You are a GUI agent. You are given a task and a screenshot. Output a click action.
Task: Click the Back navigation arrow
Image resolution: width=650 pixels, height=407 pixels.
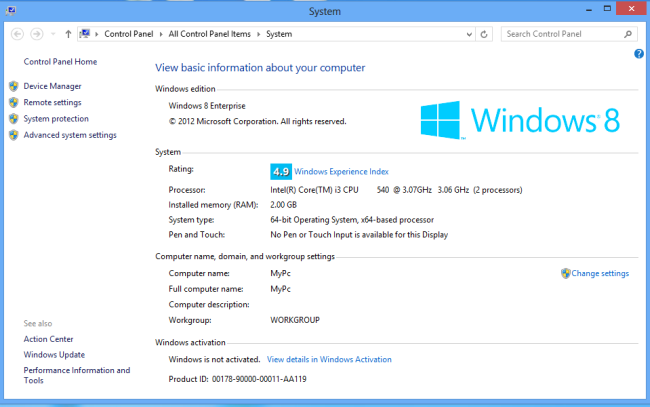coord(17,34)
